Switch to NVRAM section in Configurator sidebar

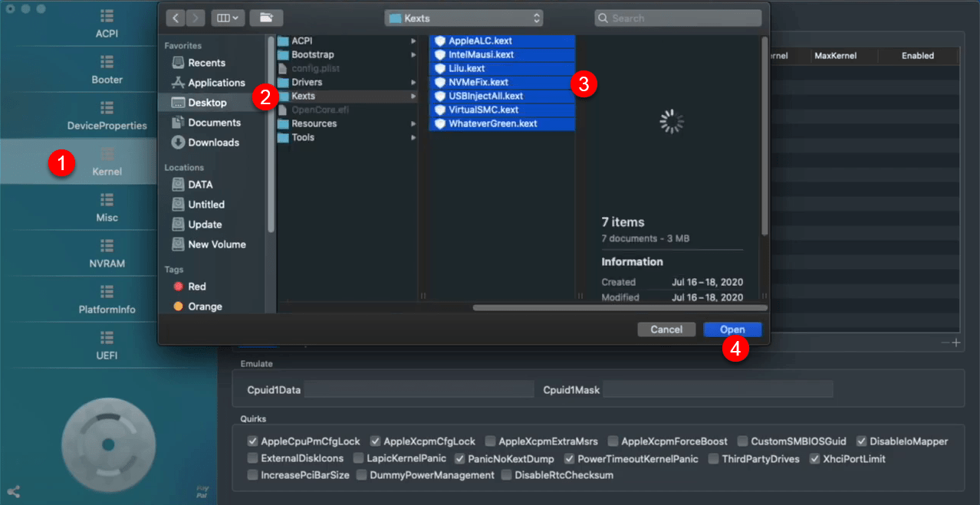[107, 254]
